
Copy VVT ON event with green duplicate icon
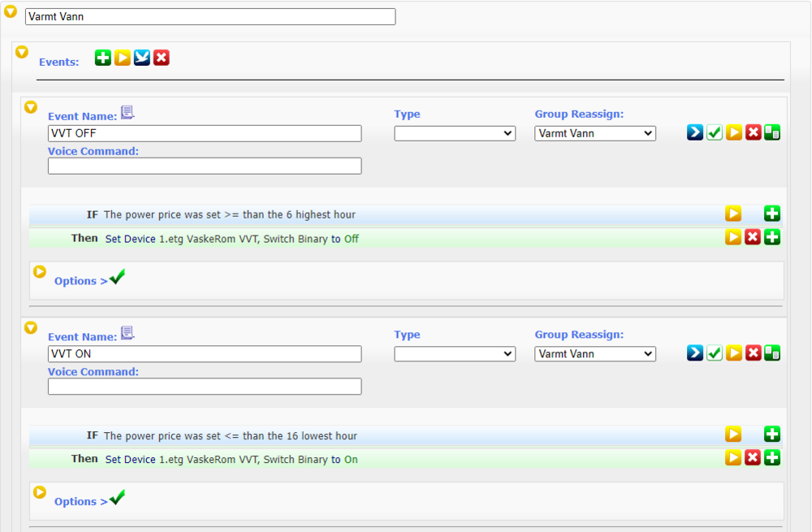click(x=772, y=353)
